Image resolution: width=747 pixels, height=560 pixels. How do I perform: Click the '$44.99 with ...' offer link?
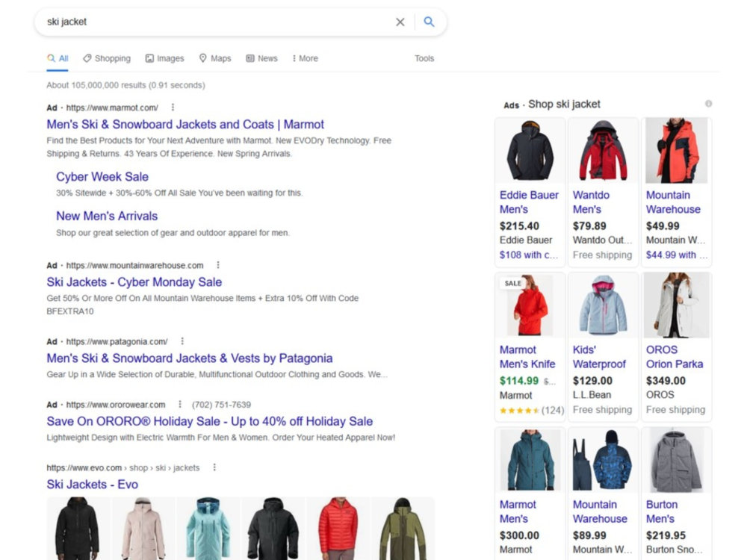coord(676,255)
